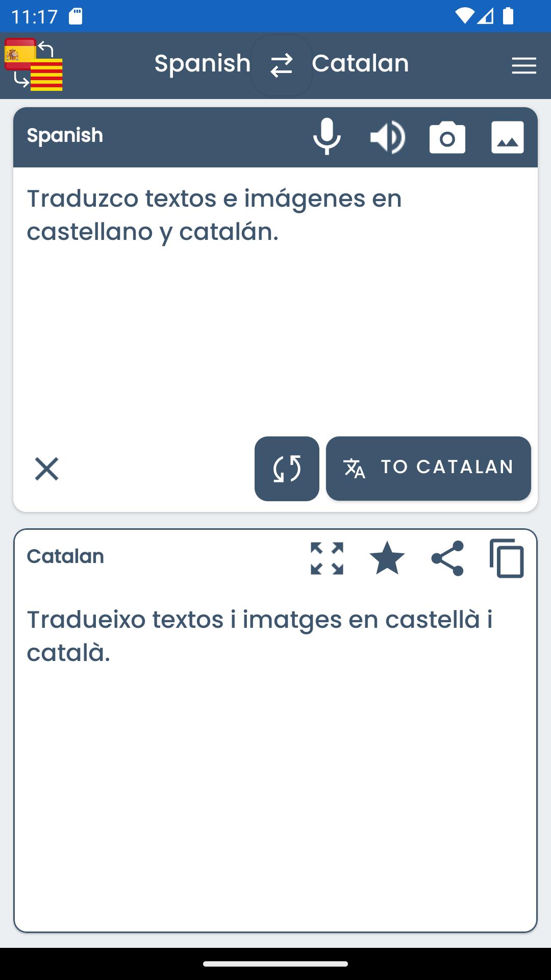
Task: Select Catalan target language in header
Action: [x=360, y=64]
